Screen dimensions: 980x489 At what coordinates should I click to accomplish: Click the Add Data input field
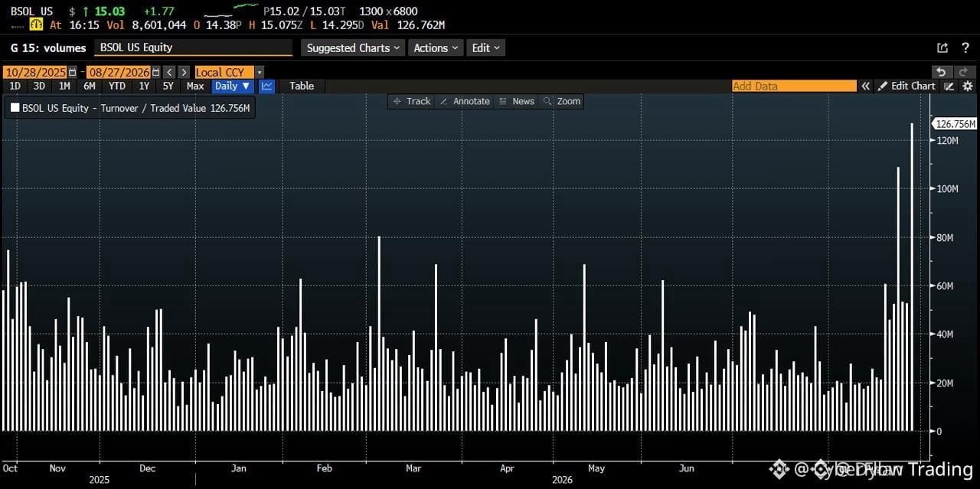(x=794, y=86)
